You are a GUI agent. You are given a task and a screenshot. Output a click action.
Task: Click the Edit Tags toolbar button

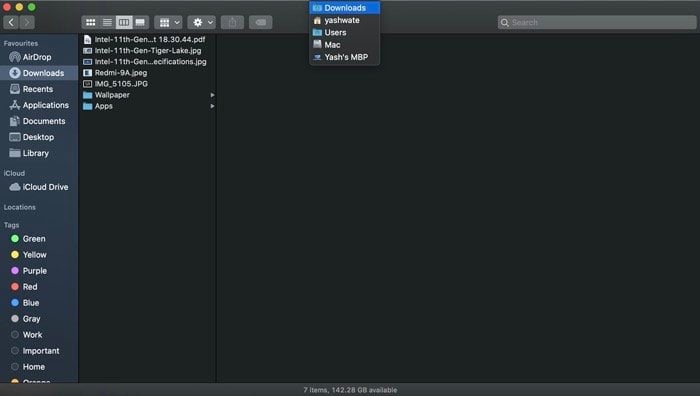[261, 22]
